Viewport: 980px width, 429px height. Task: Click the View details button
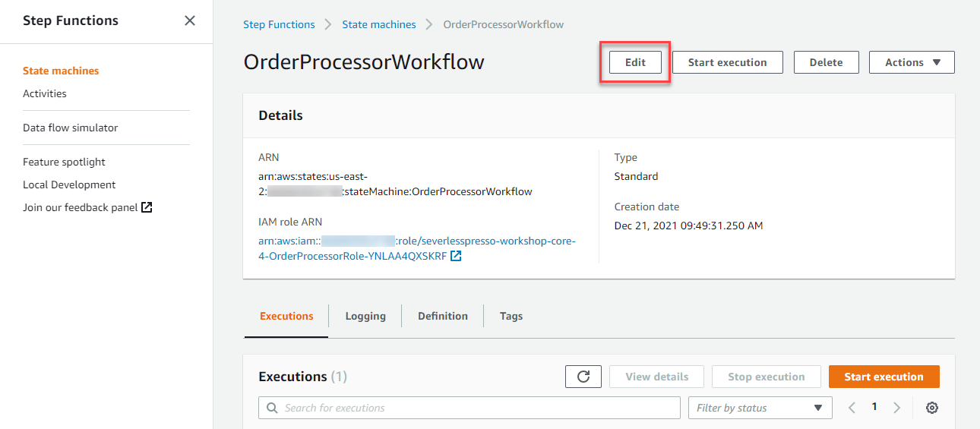657,377
